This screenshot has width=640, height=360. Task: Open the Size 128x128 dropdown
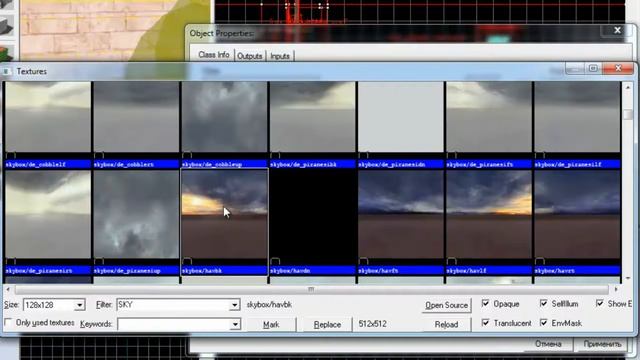point(79,305)
